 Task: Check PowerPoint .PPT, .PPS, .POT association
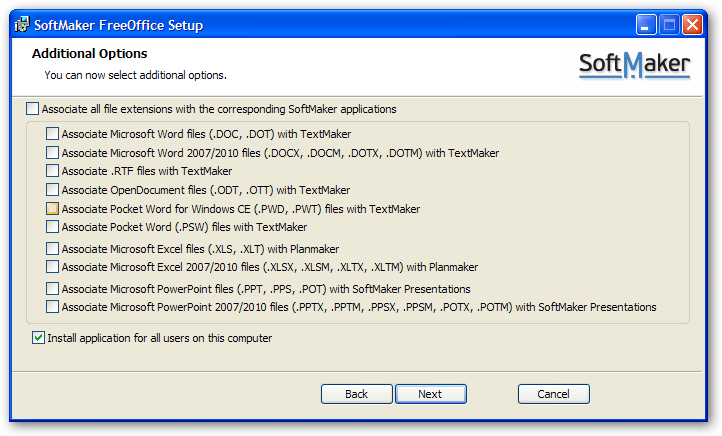point(52,289)
